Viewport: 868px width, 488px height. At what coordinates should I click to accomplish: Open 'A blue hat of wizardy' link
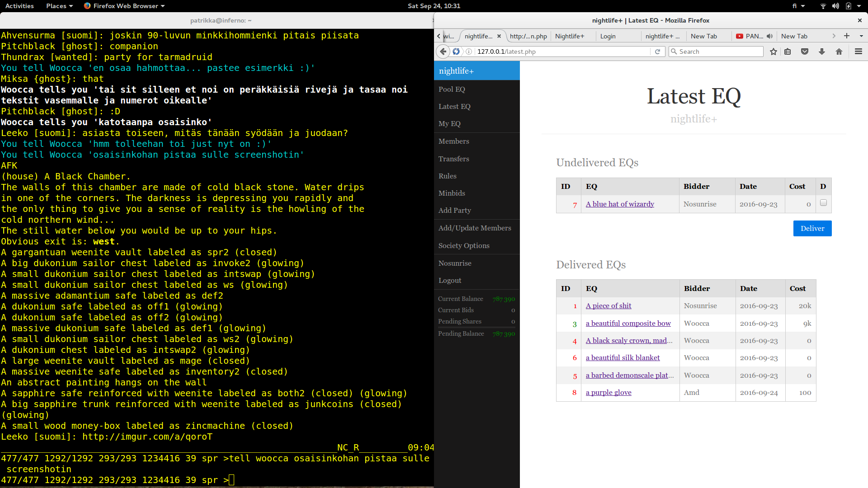pyautogui.click(x=620, y=204)
